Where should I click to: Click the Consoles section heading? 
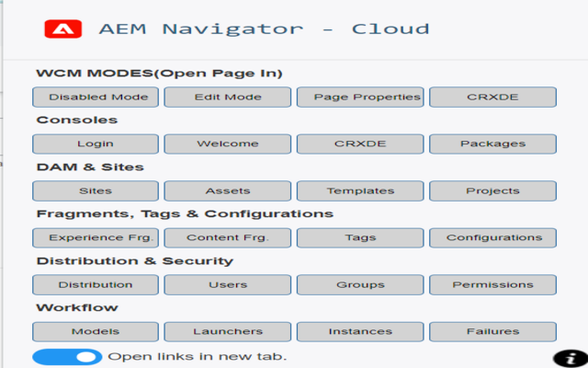coord(77,120)
